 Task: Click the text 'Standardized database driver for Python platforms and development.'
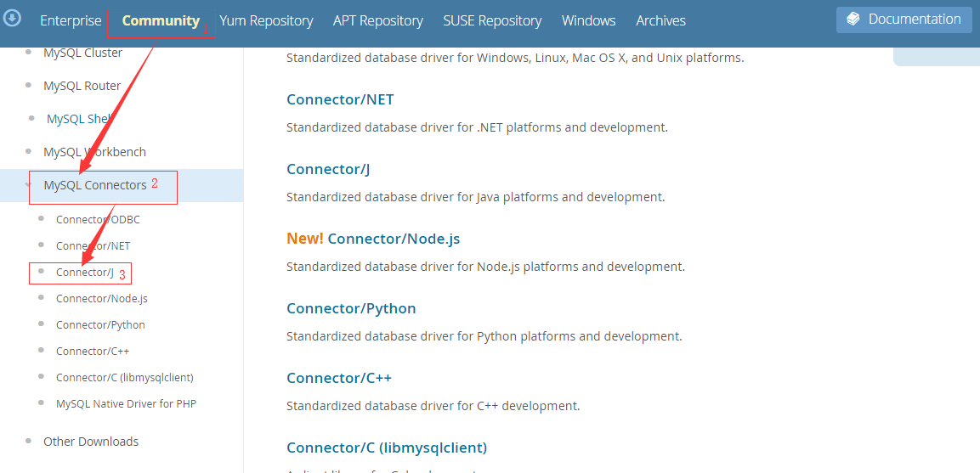coord(484,336)
